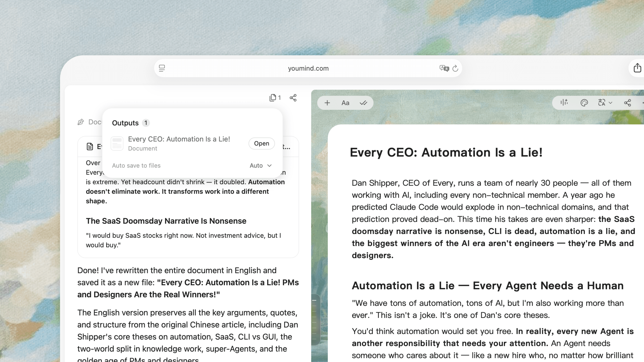Click the double checkmark icon

[x=363, y=103]
